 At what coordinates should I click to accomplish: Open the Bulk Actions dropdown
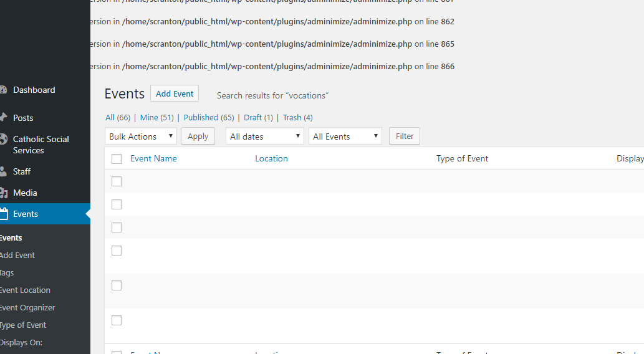point(140,136)
